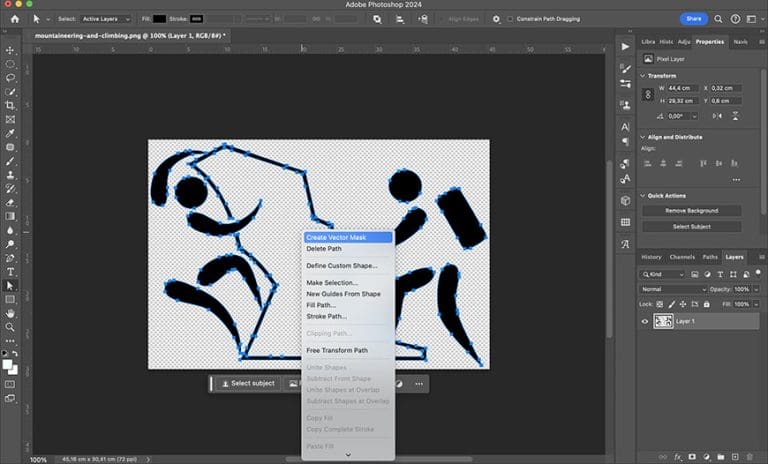This screenshot has height=464, width=768.
Task: Select the Eraser tool
Action: 10,202
